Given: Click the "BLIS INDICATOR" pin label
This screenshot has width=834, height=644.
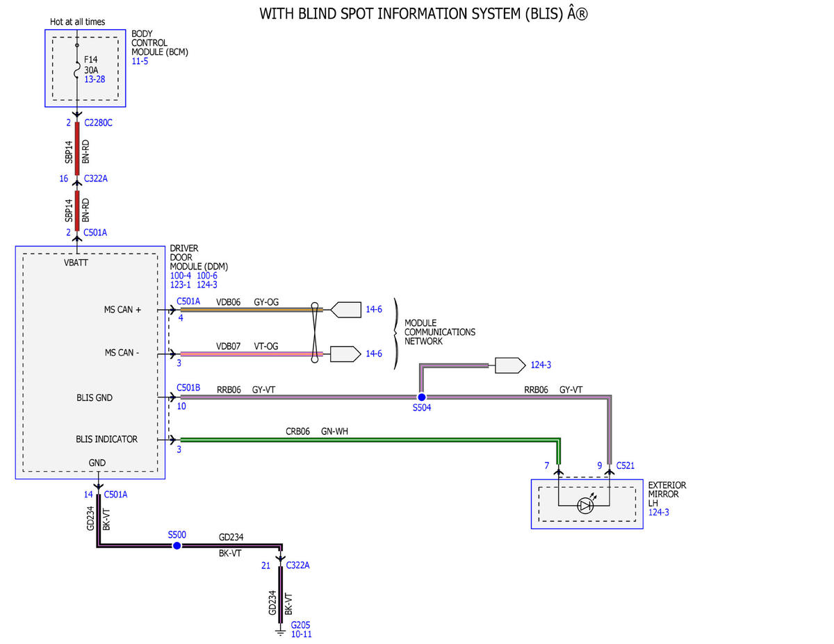Looking at the screenshot, I should pyautogui.click(x=107, y=439).
